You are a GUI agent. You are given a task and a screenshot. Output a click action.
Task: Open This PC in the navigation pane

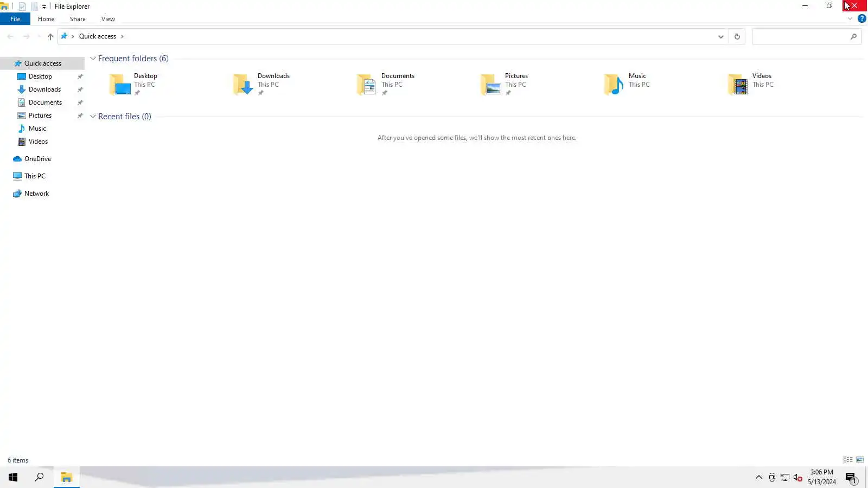(x=35, y=176)
